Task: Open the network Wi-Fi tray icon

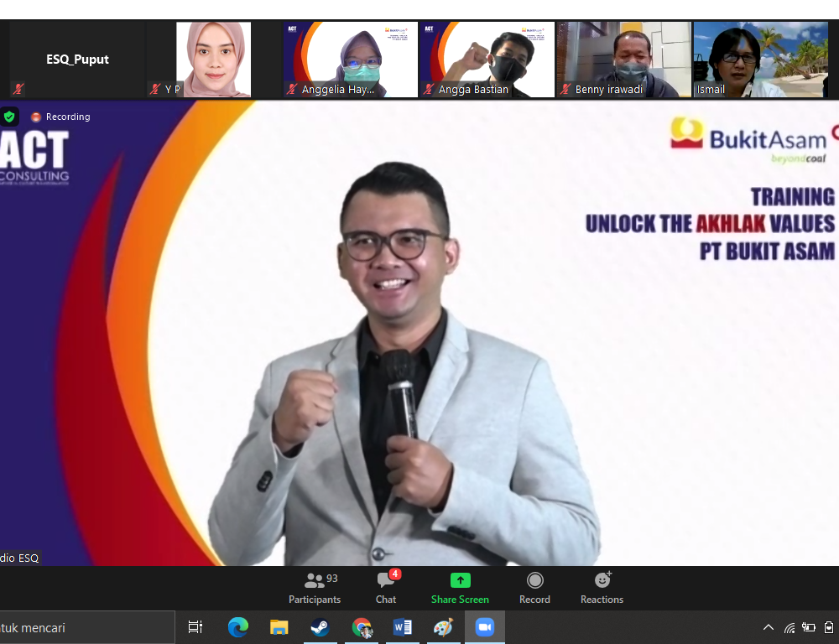Action: tap(789, 627)
